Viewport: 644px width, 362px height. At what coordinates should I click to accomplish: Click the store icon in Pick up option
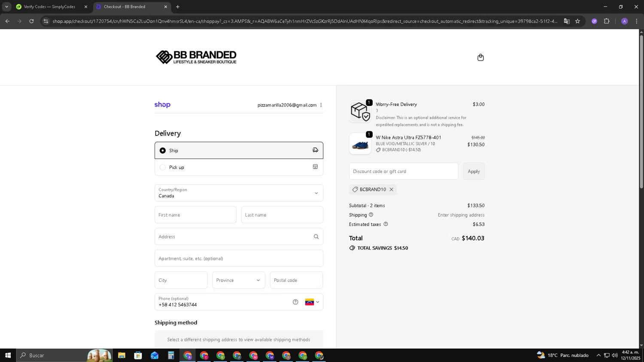point(315,167)
